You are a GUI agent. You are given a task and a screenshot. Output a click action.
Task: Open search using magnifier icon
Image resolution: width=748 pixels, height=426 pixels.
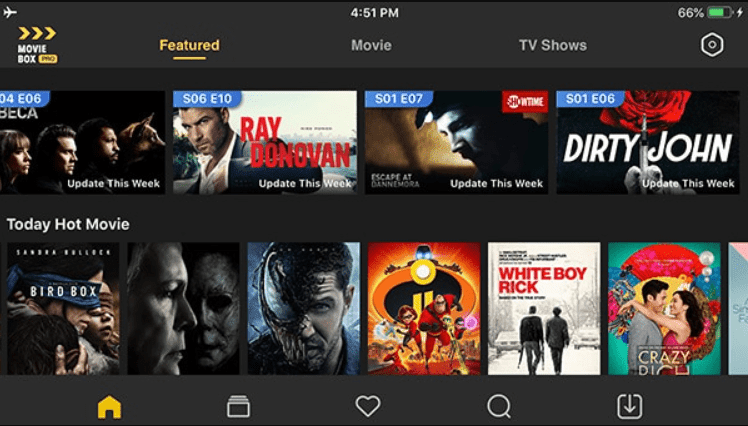coord(499,407)
